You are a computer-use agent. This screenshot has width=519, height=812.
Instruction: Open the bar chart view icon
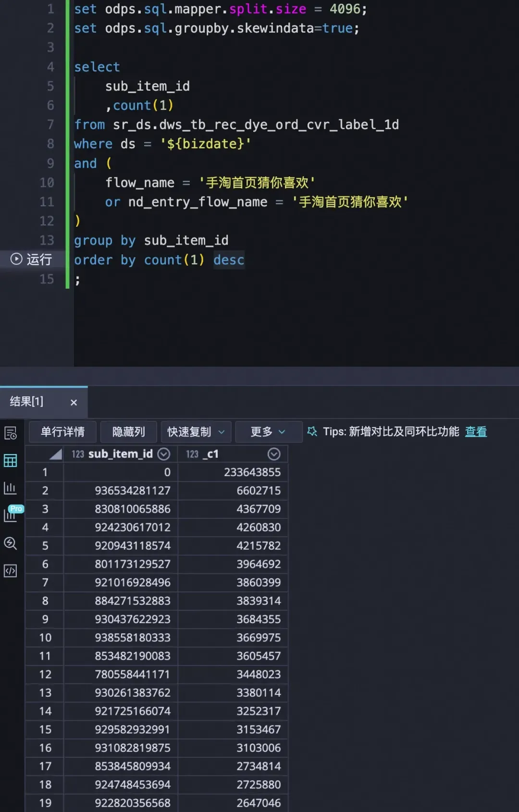11,488
